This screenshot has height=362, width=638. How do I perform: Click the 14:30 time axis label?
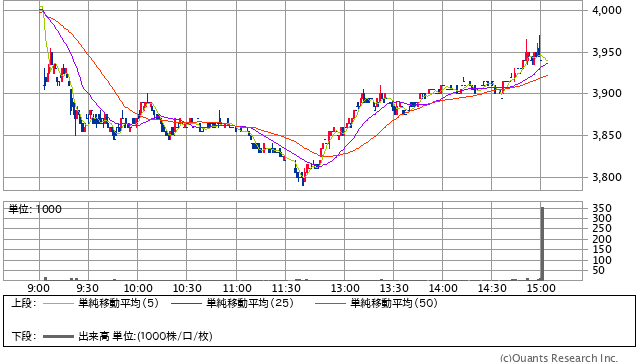pos(492,288)
